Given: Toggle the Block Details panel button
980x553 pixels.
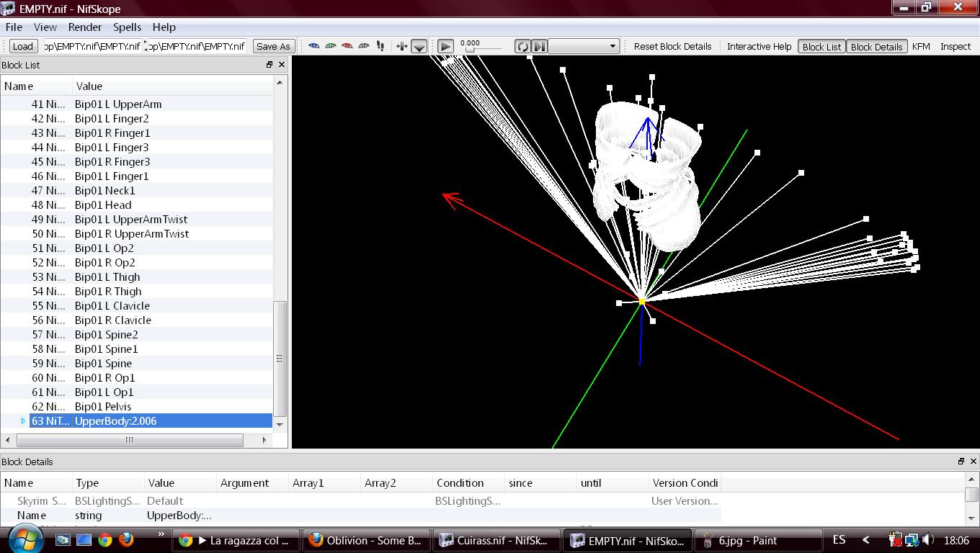Looking at the screenshot, I should pyautogui.click(x=876, y=47).
